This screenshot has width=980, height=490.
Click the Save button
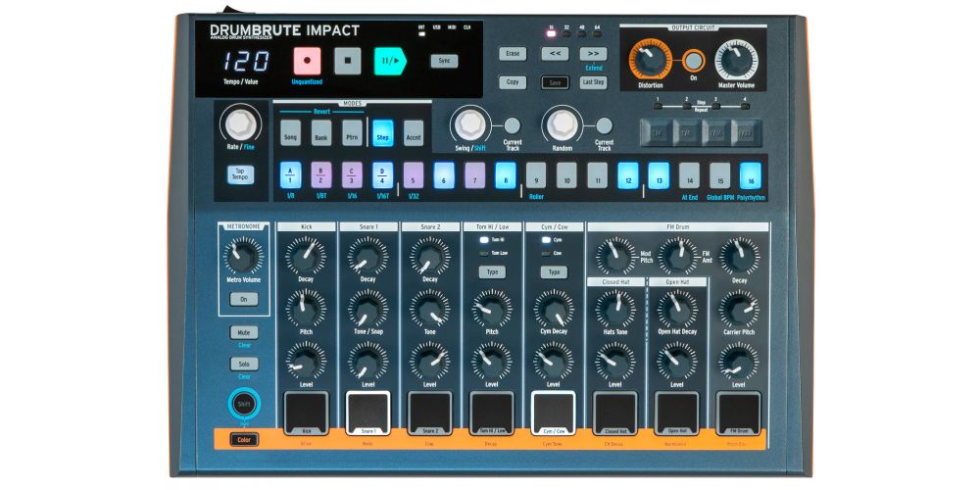pos(555,82)
